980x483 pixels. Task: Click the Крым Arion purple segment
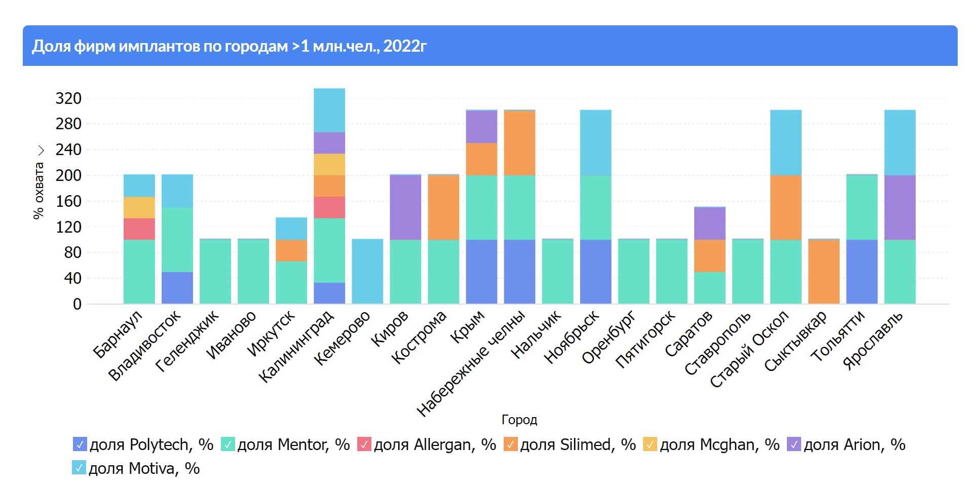pos(481,127)
